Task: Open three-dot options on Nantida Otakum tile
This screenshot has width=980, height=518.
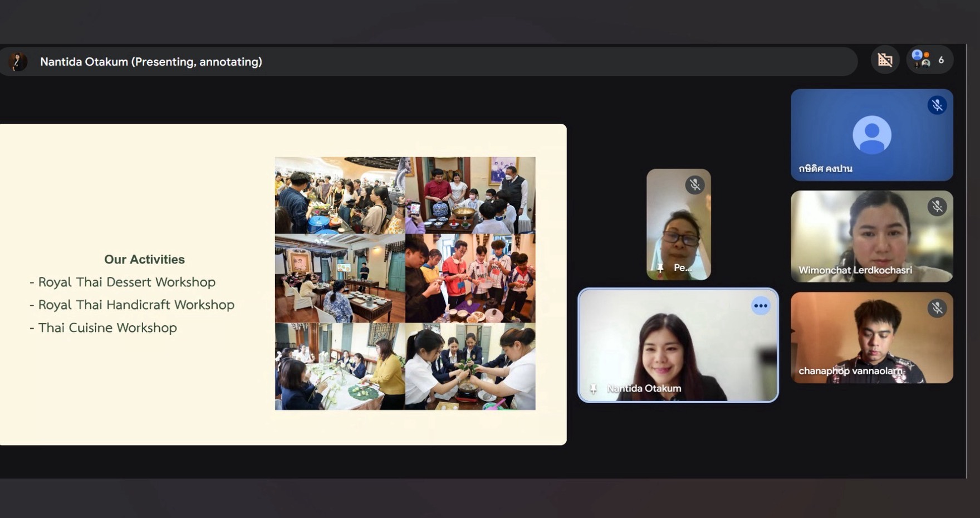Action: tap(760, 306)
